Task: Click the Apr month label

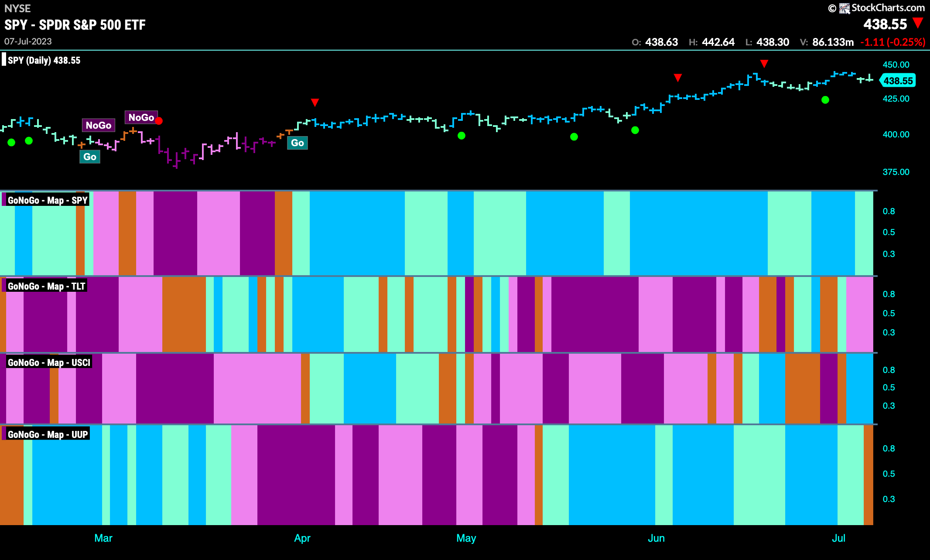Action: (302, 538)
